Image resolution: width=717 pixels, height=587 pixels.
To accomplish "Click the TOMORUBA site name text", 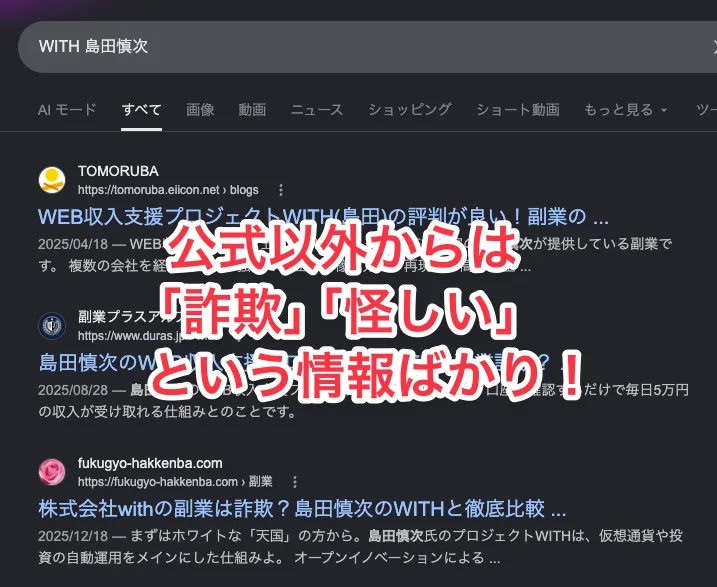I will pos(118,171).
